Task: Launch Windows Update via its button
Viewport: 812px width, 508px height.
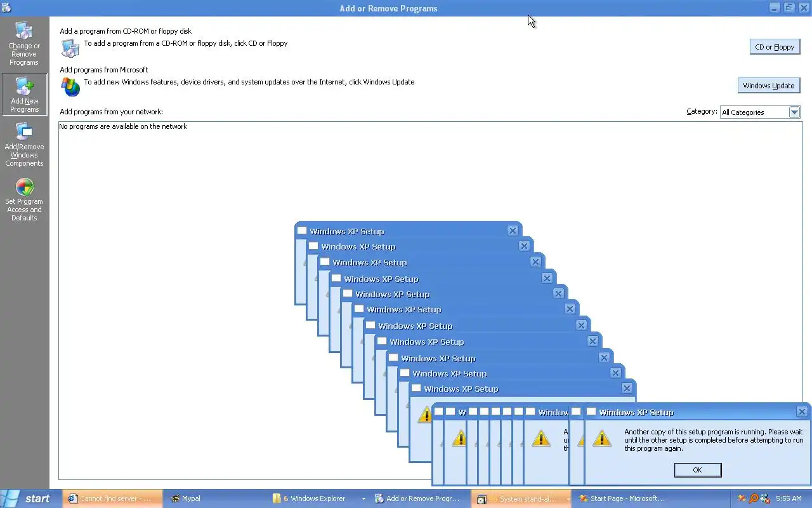Action: pos(768,86)
